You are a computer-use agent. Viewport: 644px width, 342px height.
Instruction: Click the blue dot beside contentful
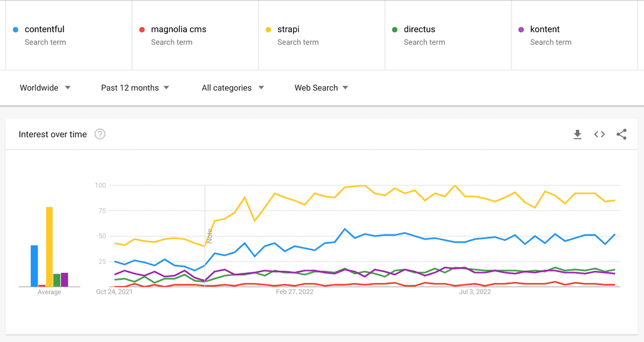[15, 30]
